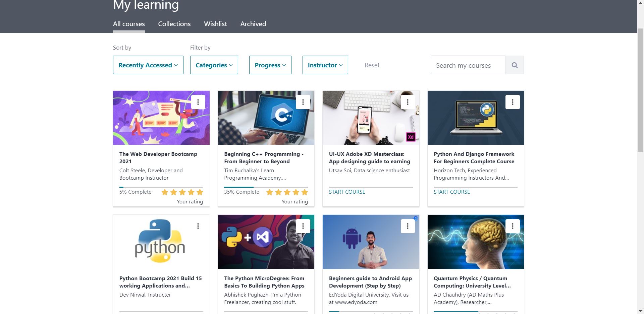Click '35% Complete' text

point(241,192)
